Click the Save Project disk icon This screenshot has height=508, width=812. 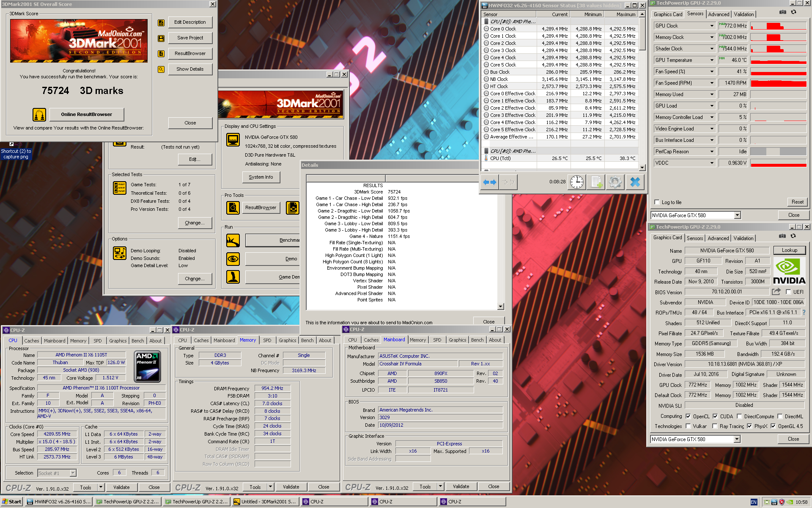[x=161, y=39]
